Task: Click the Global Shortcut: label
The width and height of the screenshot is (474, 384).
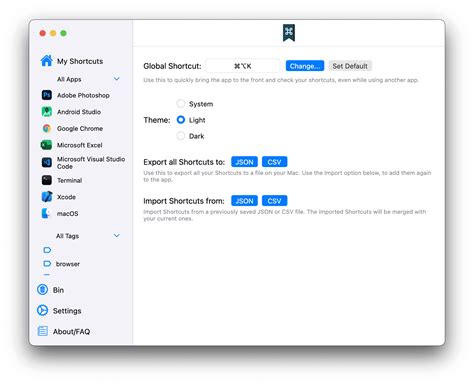Action: (172, 66)
